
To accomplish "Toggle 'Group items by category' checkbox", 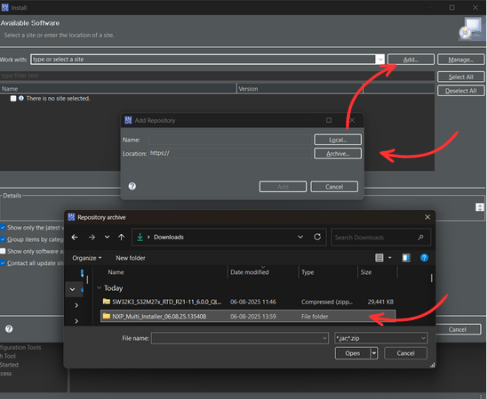I will (x=3, y=239).
